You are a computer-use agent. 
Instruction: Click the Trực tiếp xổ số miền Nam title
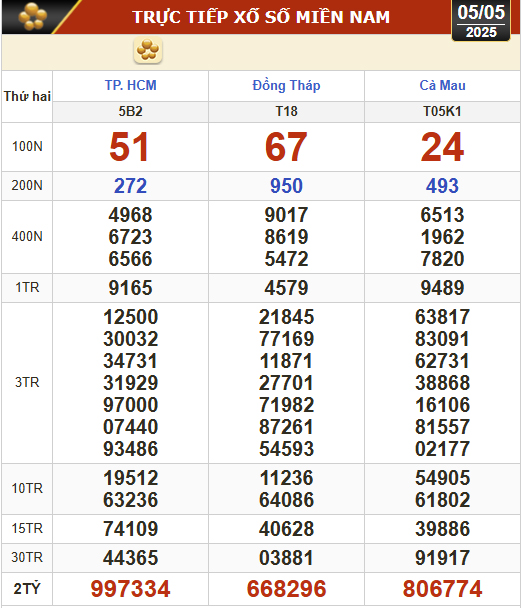tap(261, 17)
